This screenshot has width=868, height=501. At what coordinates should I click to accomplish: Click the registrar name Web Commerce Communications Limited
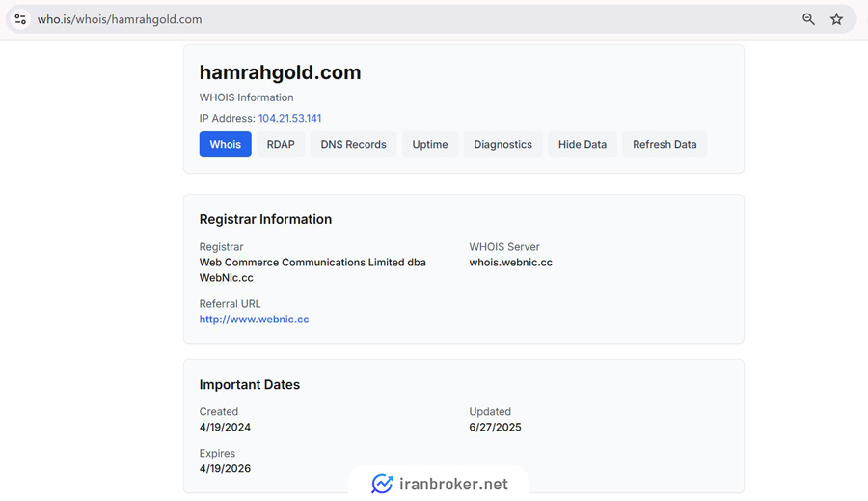(x=312, y=270)
